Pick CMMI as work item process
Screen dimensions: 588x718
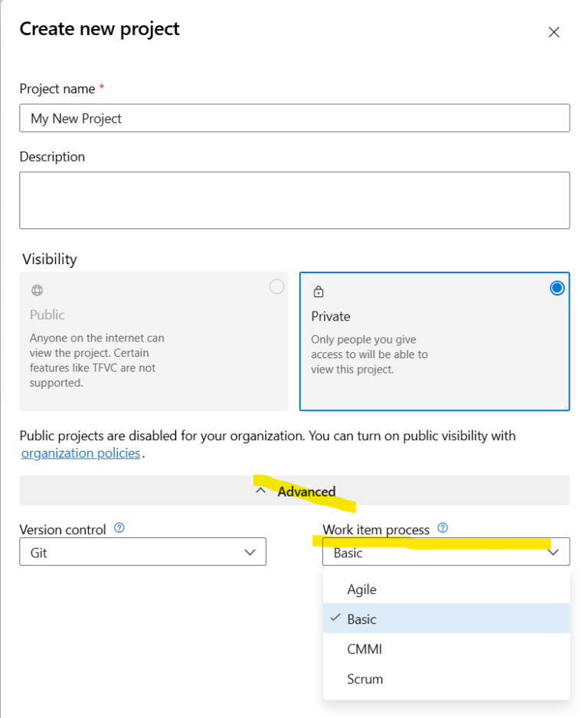[x=364, y=649]
